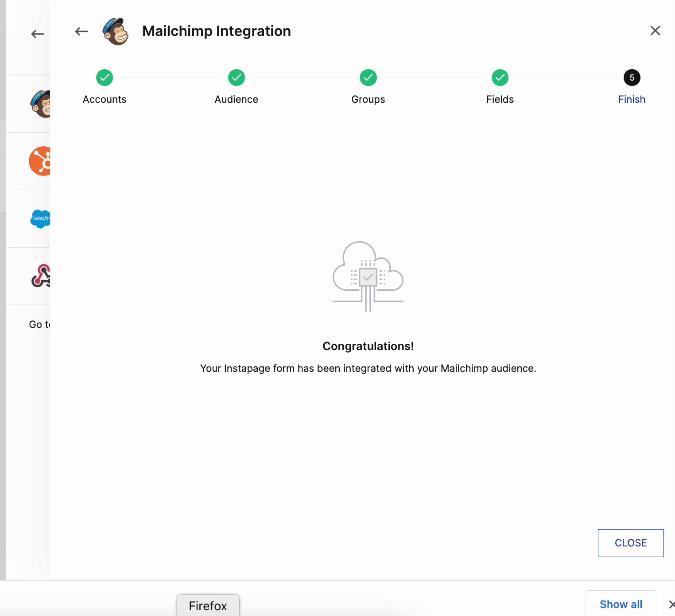Close the Mailchimp Integration dialog with X
675x616 pixels.
(655, 31)
